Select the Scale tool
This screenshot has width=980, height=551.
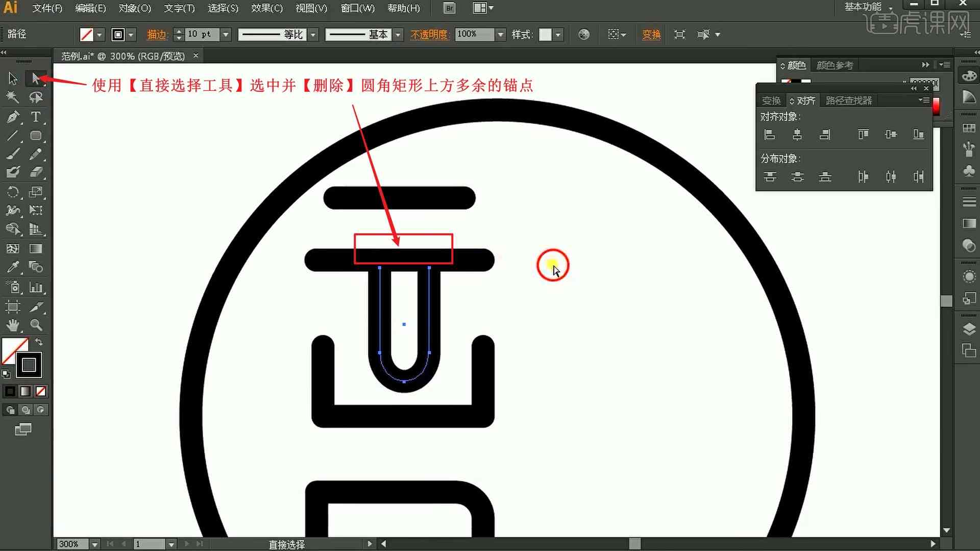point(36,192)
